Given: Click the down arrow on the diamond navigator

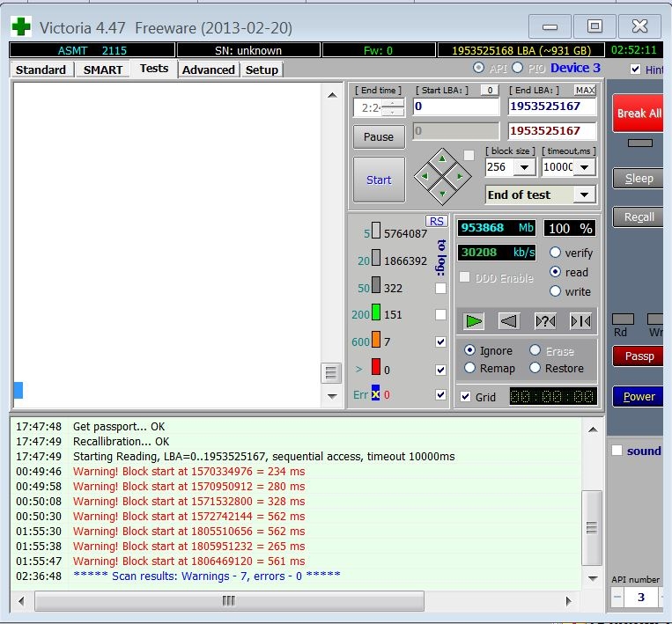Looking at the screenshot, I should (442, 194).
